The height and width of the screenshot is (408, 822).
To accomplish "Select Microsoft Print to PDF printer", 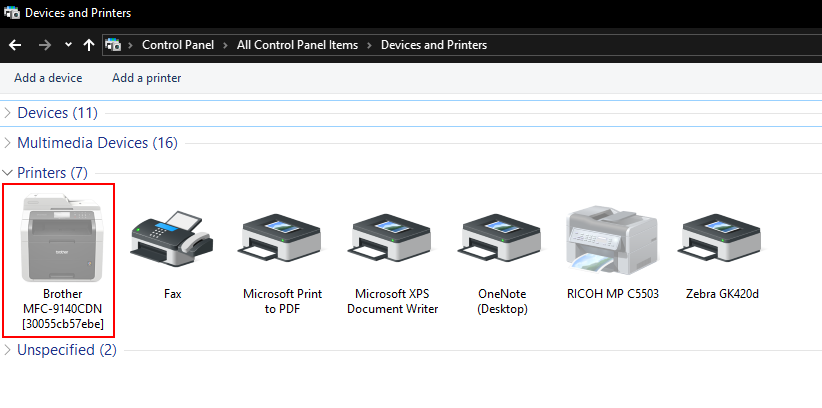I will (x=282, y=243).
